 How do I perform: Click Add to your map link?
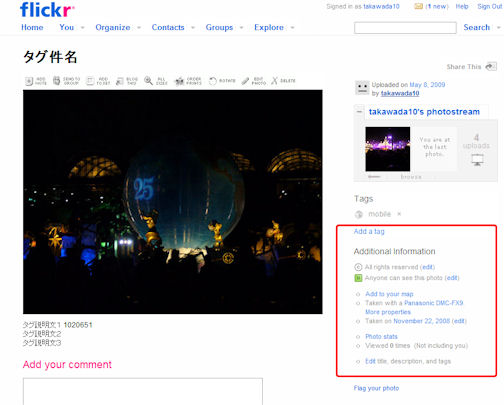(x=389, y=294)
